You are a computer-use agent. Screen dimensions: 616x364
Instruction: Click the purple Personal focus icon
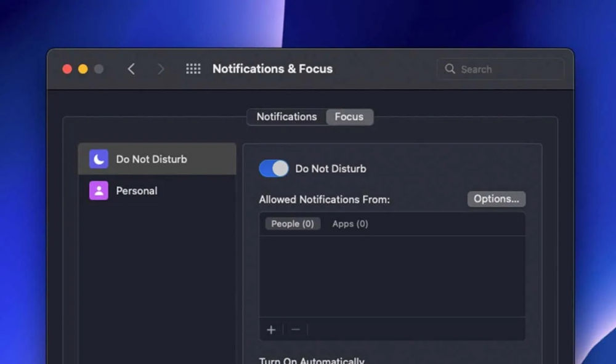point(99,191)
